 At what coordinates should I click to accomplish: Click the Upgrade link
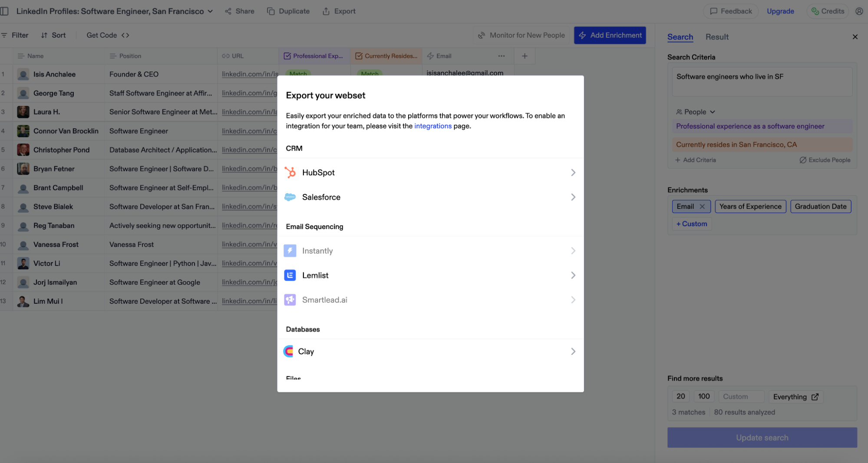point(780,11)
